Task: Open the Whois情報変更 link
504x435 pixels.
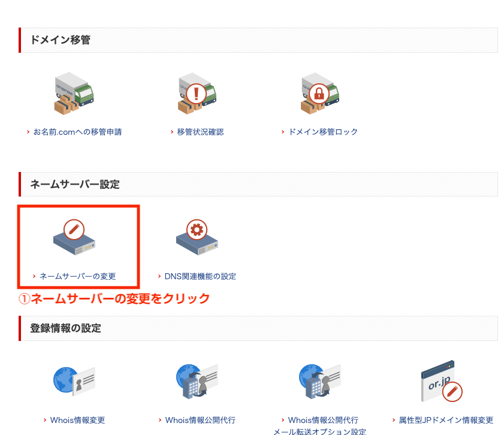Action: (x=77, y=420)
